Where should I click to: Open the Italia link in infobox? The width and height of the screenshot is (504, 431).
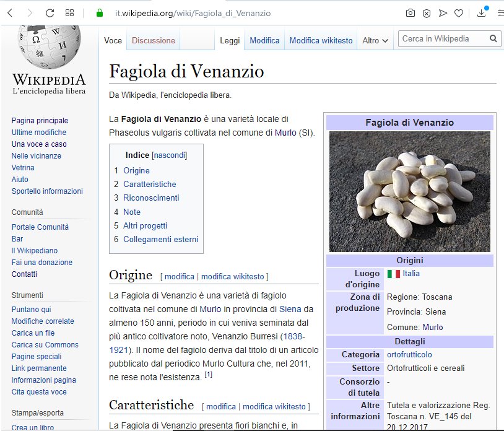411,274
